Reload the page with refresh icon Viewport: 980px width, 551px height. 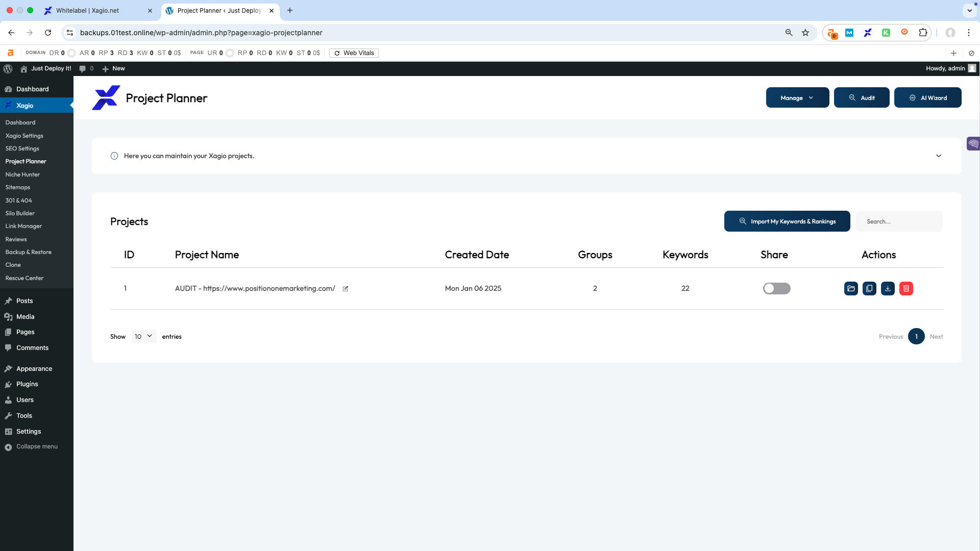tap(48, 33)
